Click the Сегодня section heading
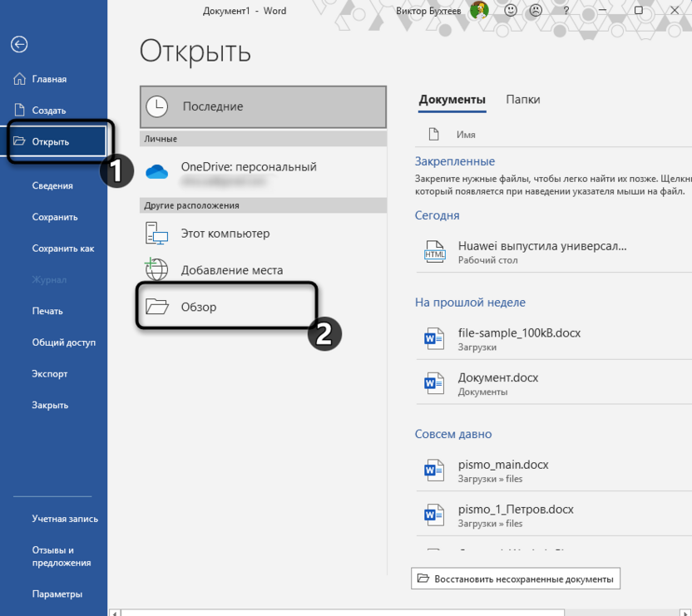The width and height of the screenshot is (692, 616). click(x=437, y=215)
